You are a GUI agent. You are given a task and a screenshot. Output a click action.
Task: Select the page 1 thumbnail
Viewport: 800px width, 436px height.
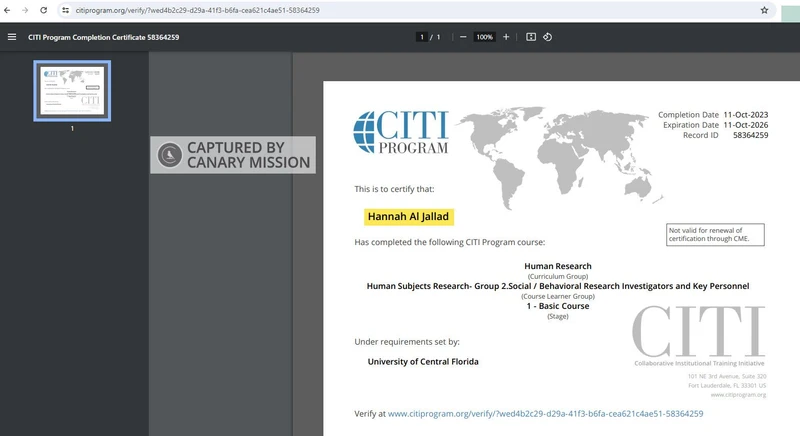pos(72,91)
